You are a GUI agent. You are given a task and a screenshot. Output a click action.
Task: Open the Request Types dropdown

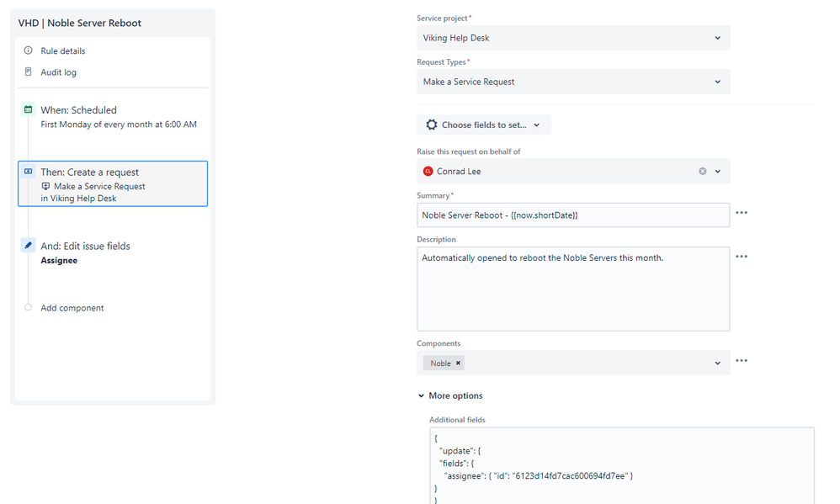pos(573,82)
